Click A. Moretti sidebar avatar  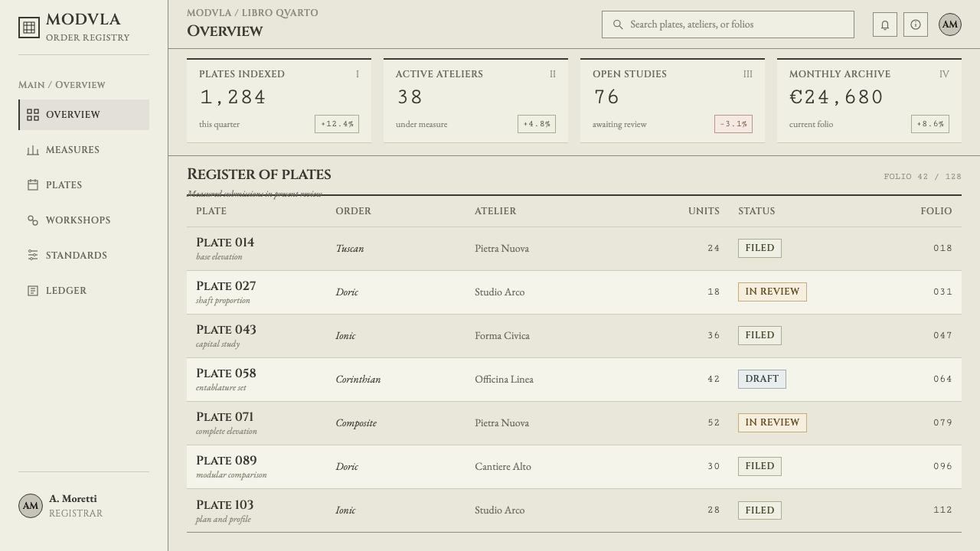pyautogui.click(x=31, y=506)
